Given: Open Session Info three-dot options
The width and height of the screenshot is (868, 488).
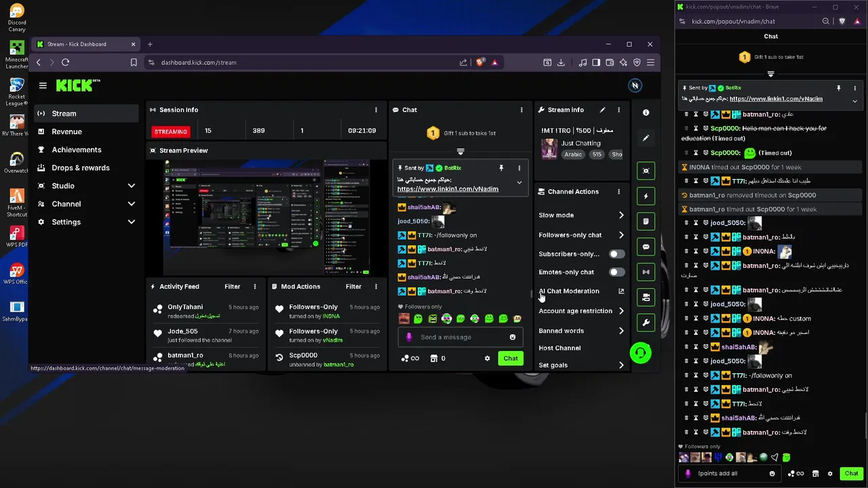Looking at the screenshot, I should tap(376, 110).
